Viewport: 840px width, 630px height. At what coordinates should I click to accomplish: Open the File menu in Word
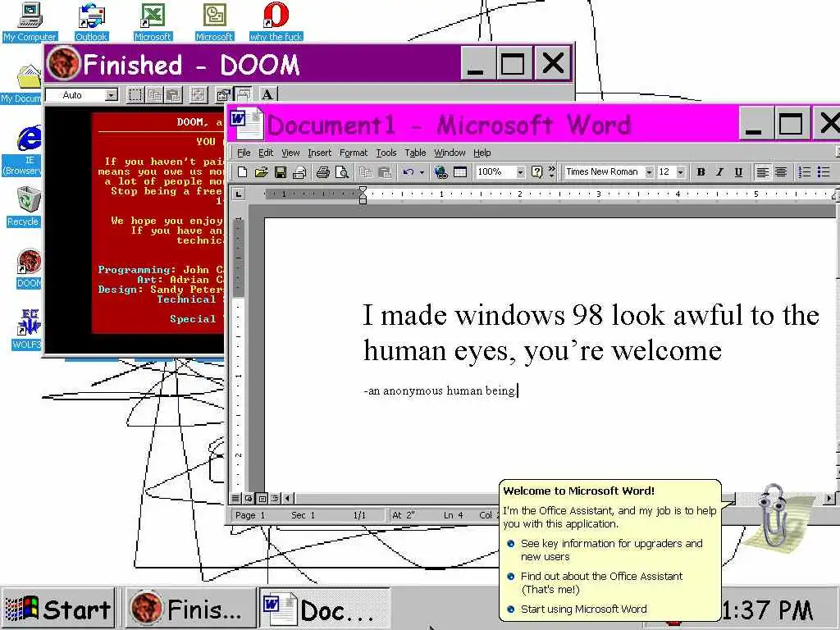coord(244,153)
